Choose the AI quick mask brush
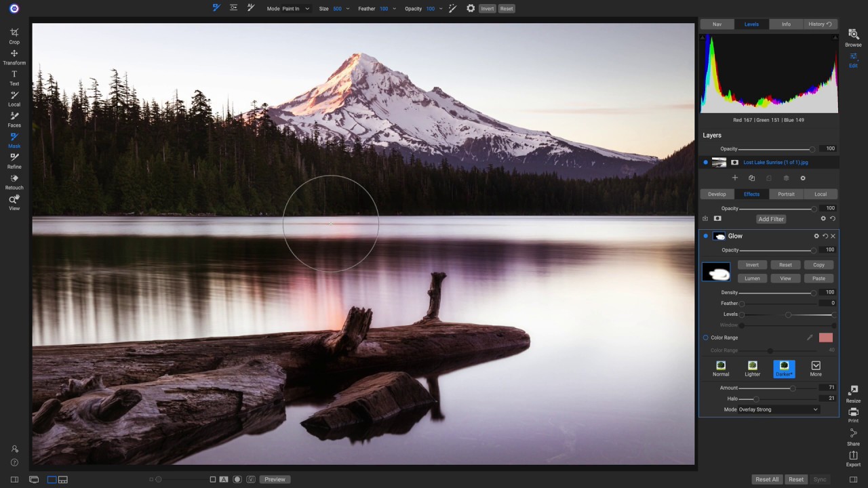The image size is (868, 488). pyautogui.click(x=250, y=8)
